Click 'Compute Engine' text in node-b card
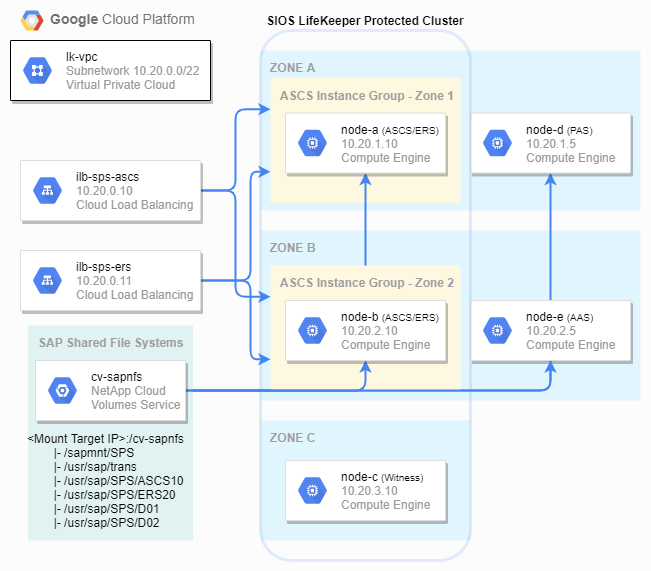651x571 pixels. point(386,345)
